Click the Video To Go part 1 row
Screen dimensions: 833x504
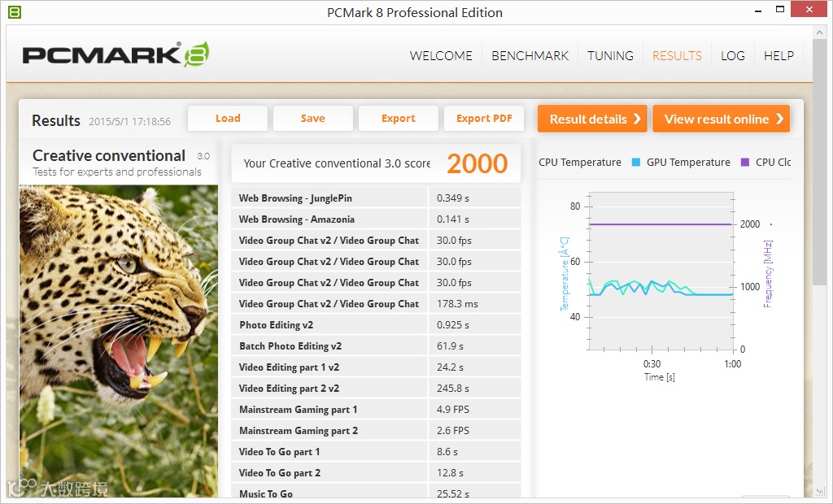(376, 452)
